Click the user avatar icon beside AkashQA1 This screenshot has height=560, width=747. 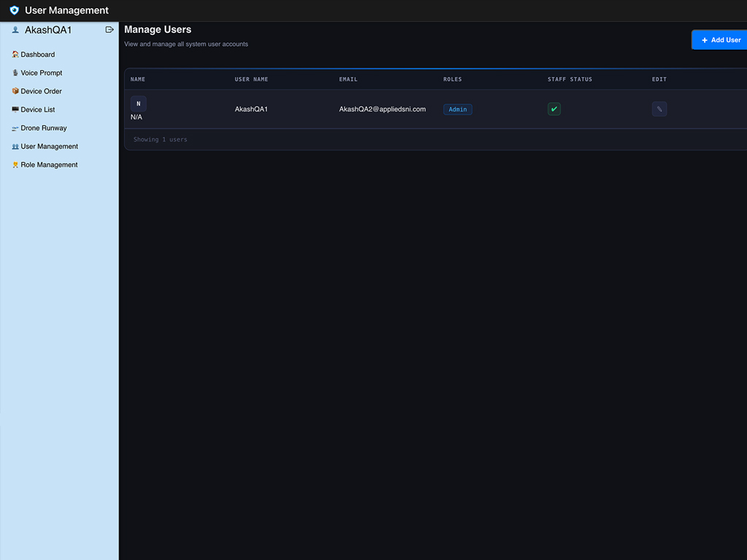(x=15, y=29)
